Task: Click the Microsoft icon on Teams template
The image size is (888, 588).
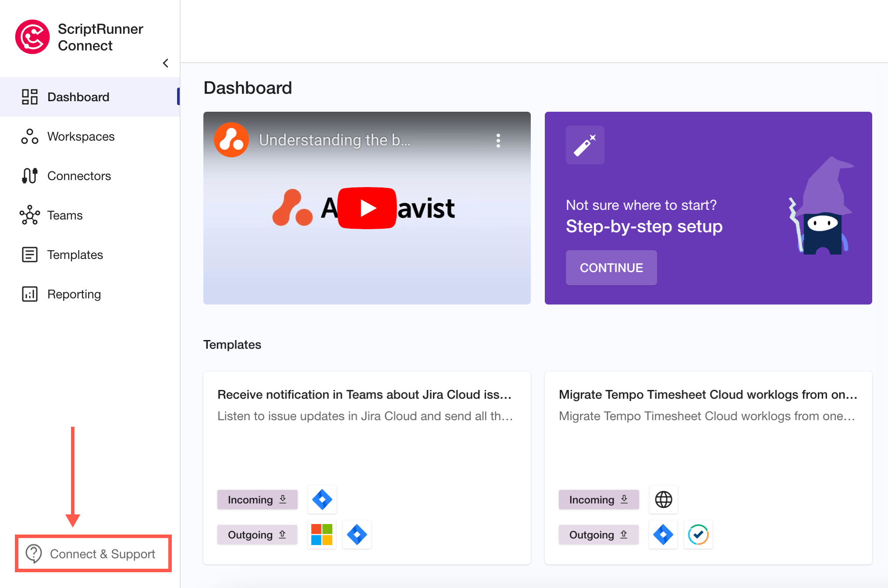Action: coord(322,535)
